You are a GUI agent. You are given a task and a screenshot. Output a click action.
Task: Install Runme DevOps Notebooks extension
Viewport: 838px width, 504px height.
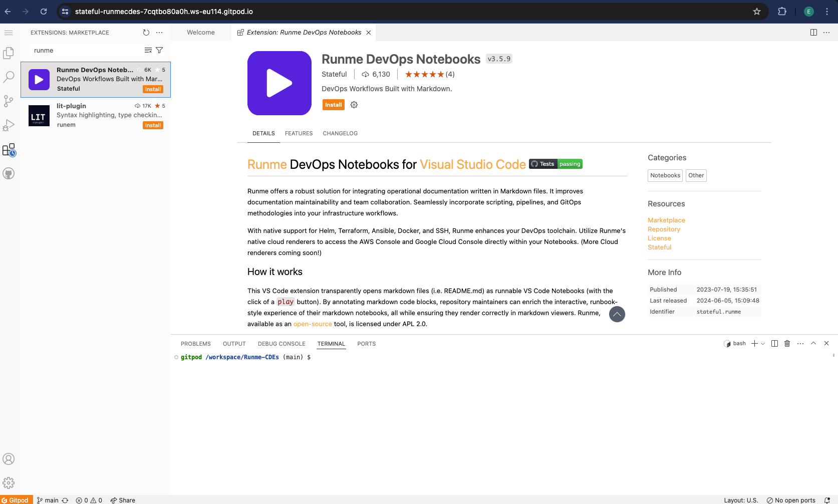pos(333,105)
